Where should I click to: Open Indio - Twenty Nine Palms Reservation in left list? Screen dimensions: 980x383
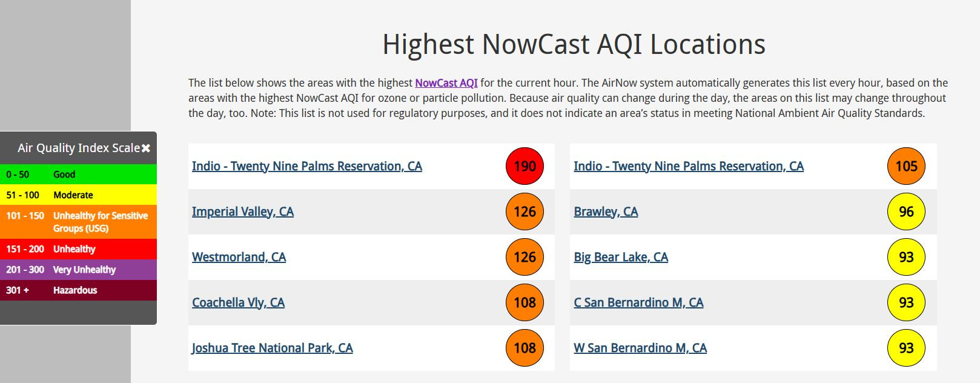pyautogui.click(x=307, y=166)
